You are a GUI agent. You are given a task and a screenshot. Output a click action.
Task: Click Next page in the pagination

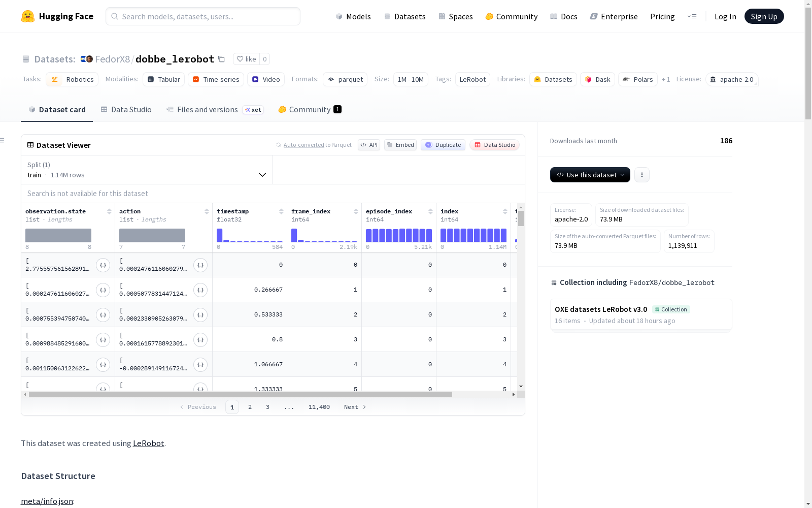(355, 407)
